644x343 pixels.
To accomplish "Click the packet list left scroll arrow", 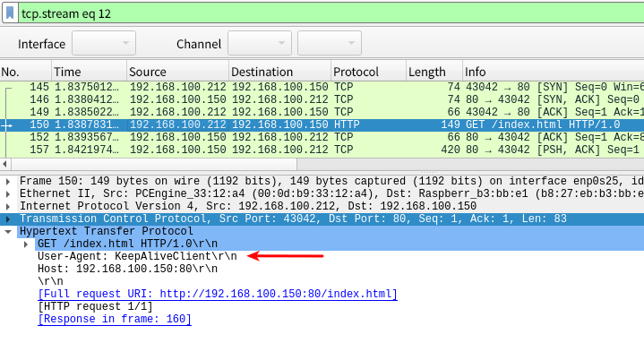I will tap(5, 164).
